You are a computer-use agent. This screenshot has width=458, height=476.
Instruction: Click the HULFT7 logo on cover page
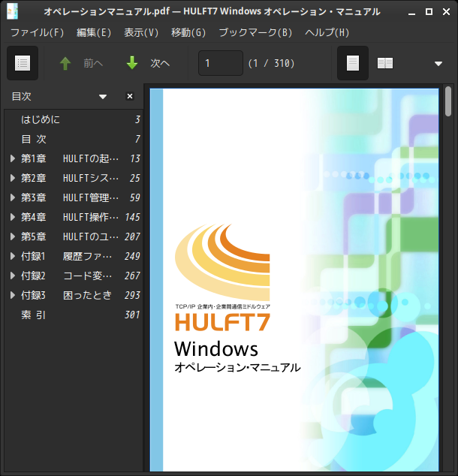[222, 278]
